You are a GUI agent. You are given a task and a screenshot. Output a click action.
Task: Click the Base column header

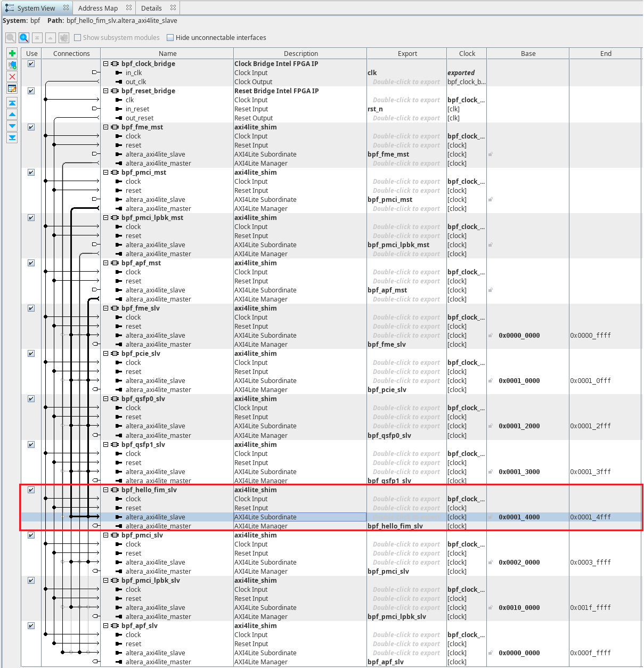click(528, 54)
